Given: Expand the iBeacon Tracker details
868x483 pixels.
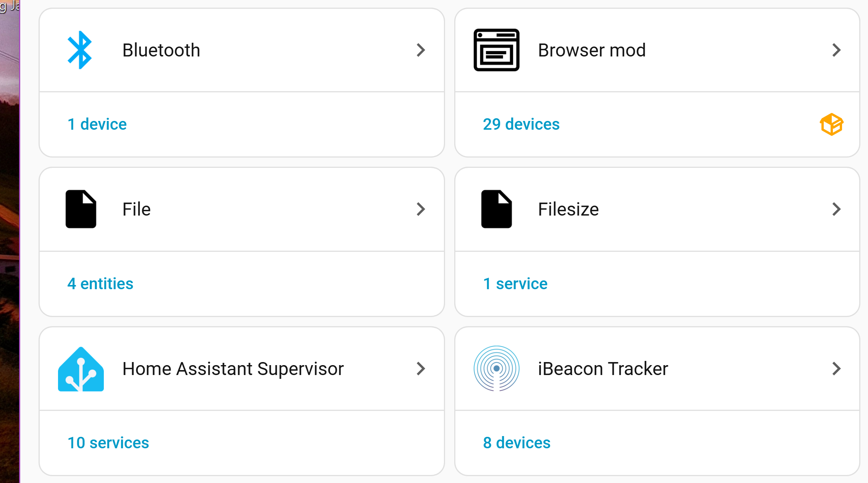Looking at the screenshot, I should click(x=836, y=368).
